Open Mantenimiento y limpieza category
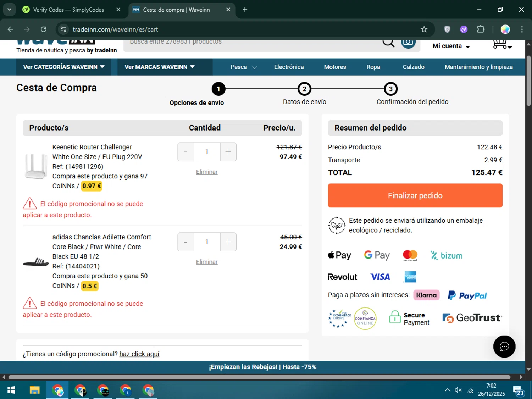This screenshot has height=399, width=532. 478,67
